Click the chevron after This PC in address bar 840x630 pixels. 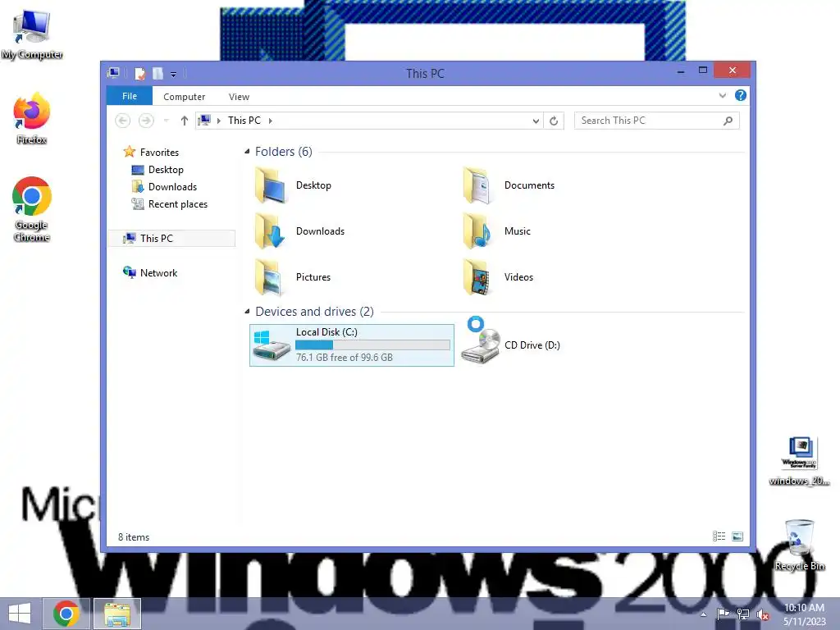pos(271,121)
